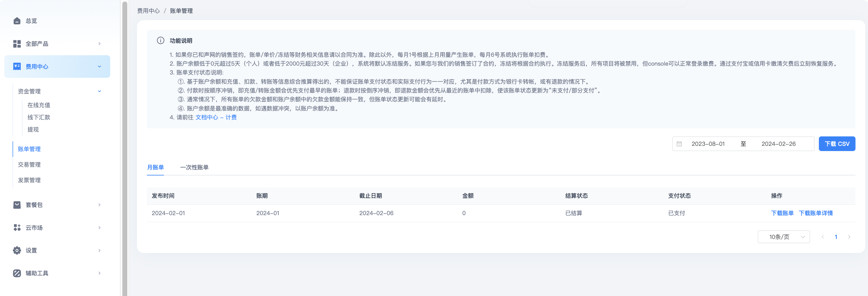Viewport: 868px width, 296px height.
Task: Click the 下载 CSV button
Action: tap(837, 144)
